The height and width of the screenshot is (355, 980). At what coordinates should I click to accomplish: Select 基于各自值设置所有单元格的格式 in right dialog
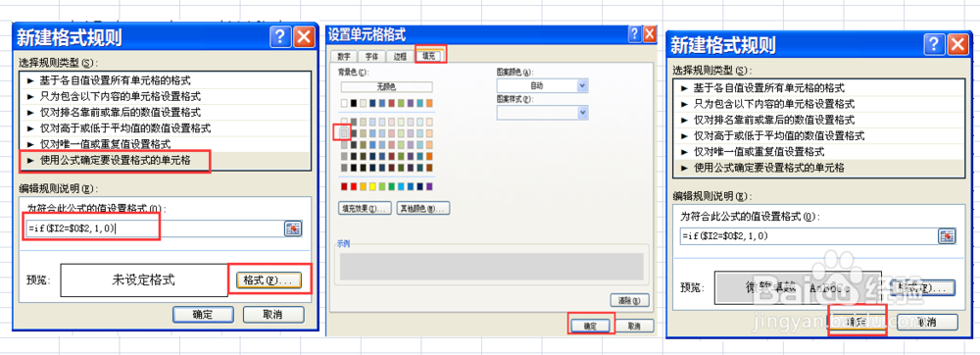pos(818,88)
